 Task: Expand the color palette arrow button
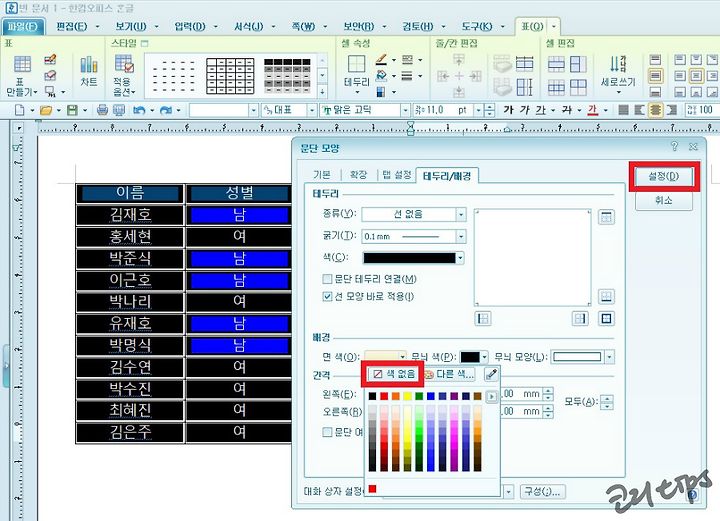tap(491, 396)
